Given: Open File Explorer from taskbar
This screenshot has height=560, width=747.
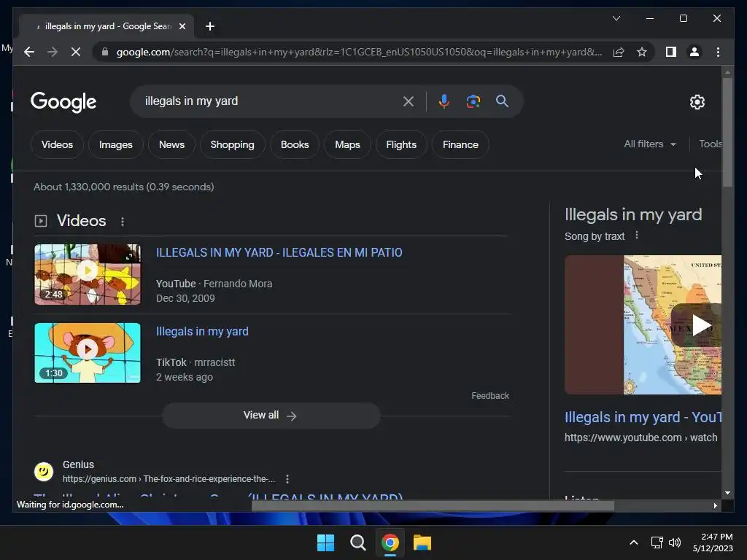Looking at the screenshot, I should [422, 542].
